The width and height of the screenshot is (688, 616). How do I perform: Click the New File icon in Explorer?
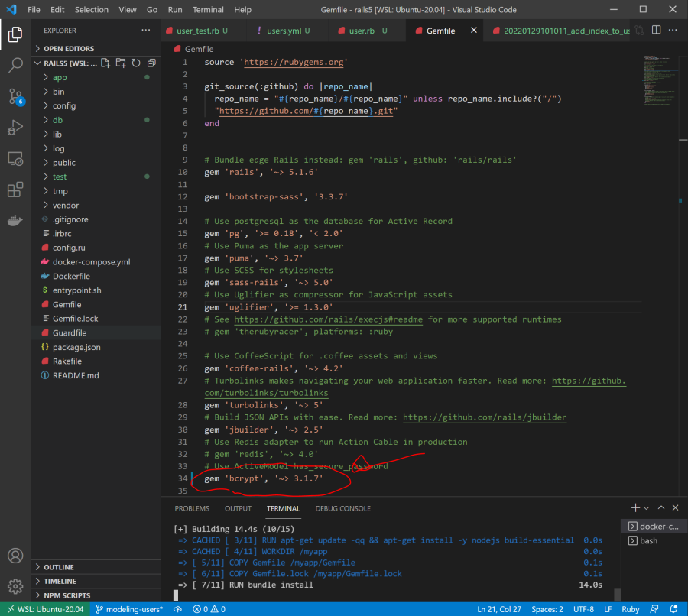pyautogui.click(x=107, y=63)
